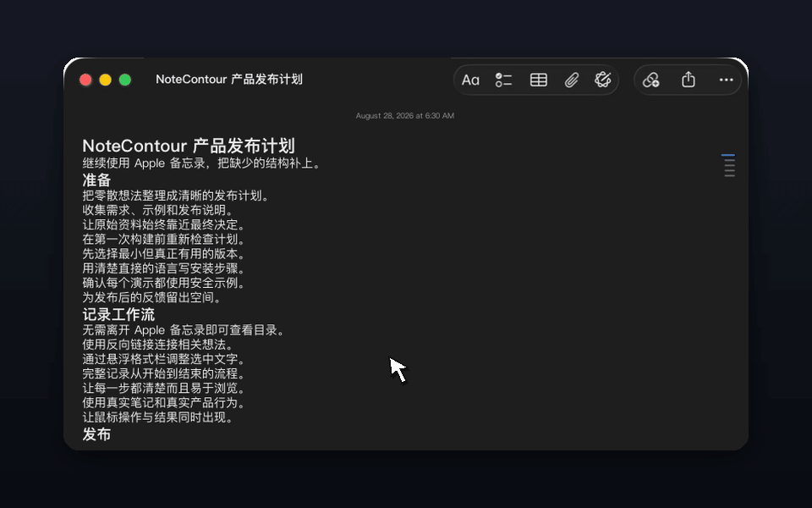Click the line 让每一步都清楚而且易于浏览。

(165, 389)
